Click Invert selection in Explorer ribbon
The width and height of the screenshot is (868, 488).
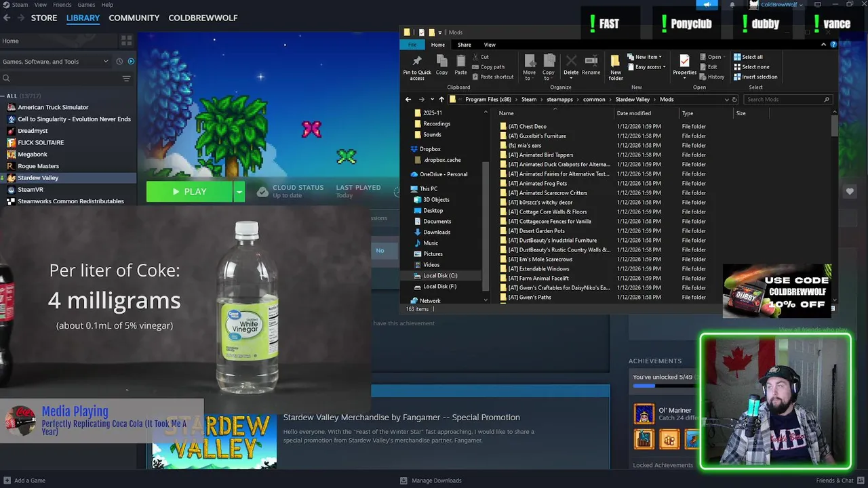point(755,77)
